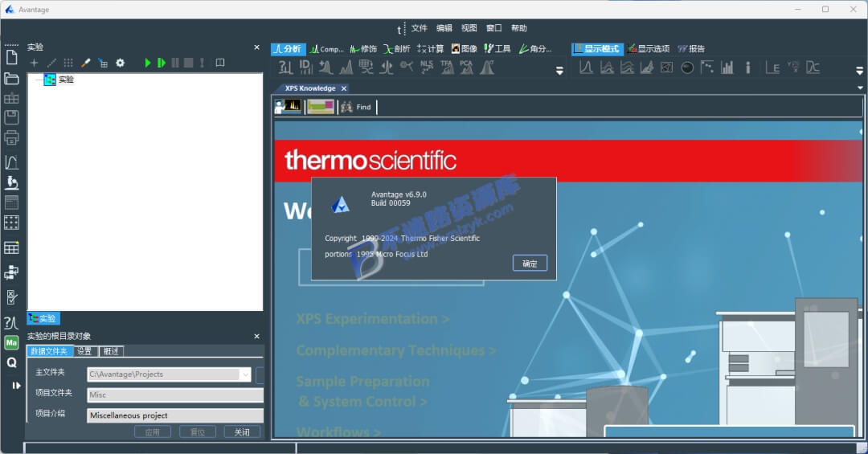Switch to the 分析 tab
The width and height of the screenshot is (868, 454).
pyautogui.click(x=288, y=49)
